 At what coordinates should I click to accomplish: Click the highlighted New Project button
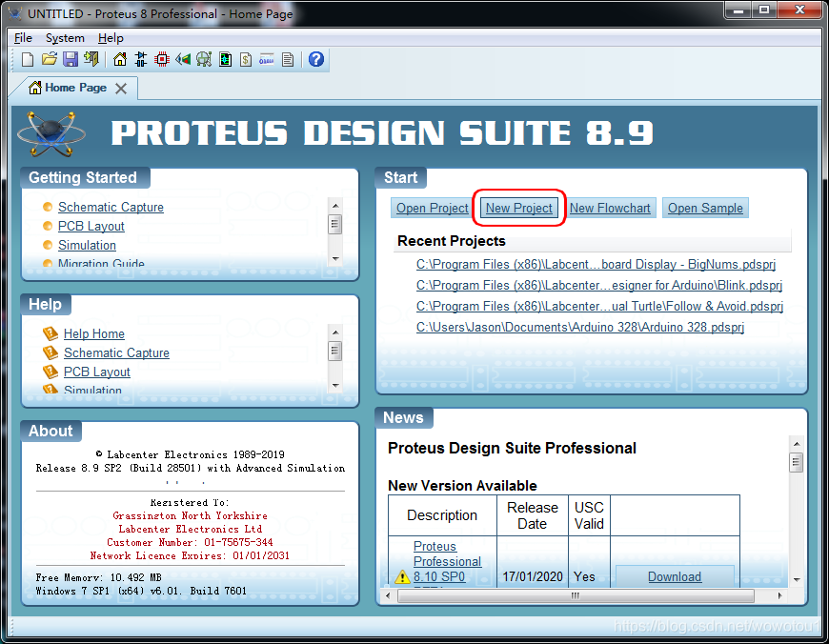tap(518, 207)
